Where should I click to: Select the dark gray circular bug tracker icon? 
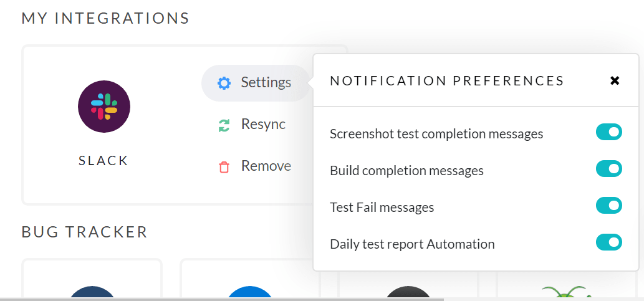point(408,293)
